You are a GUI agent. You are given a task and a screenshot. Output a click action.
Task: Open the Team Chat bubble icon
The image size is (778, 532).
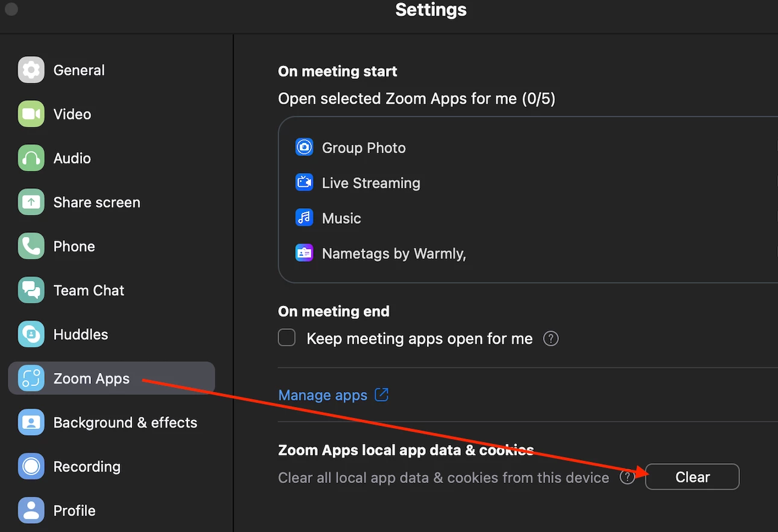pyautogui.click(x=31, y=290)
